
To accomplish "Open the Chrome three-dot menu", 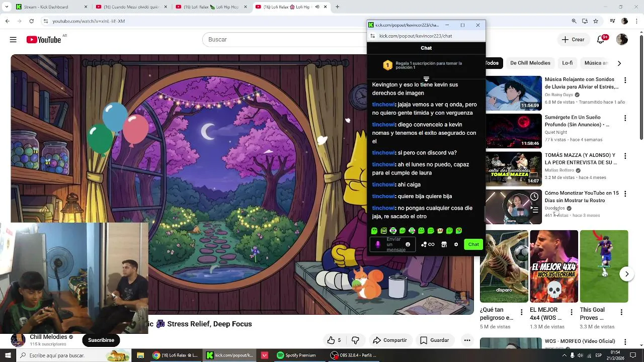I will tap(637, 21).
